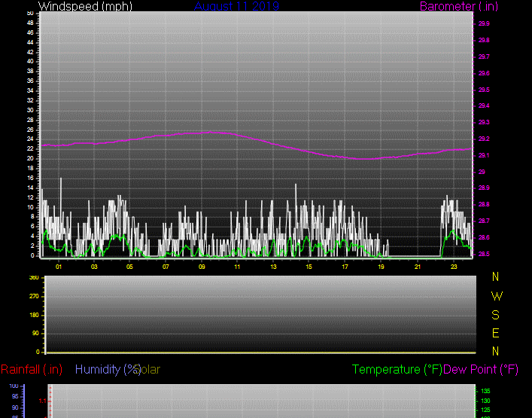Select the 130 temperature axis value

(486, 401)
